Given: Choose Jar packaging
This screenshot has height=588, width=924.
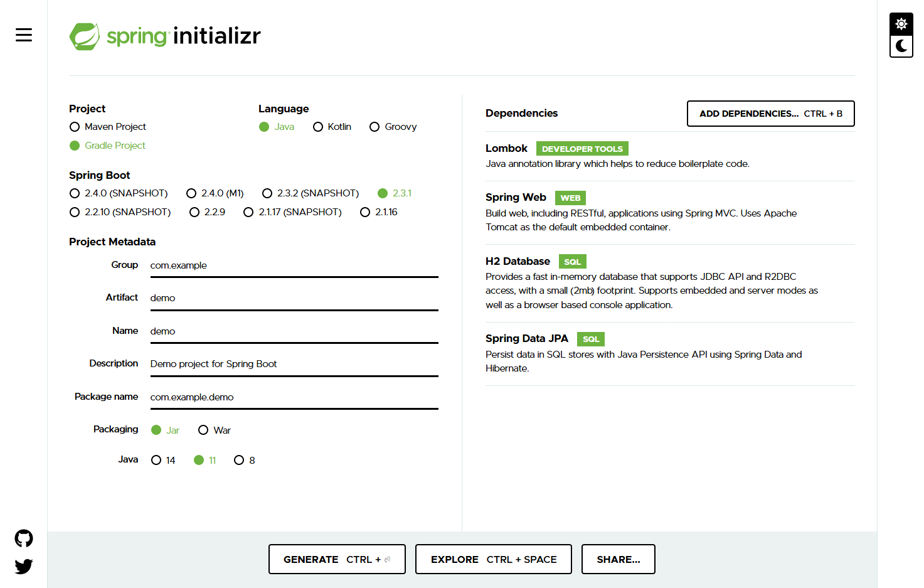Looking at the screenshot, I should point(166,430).
